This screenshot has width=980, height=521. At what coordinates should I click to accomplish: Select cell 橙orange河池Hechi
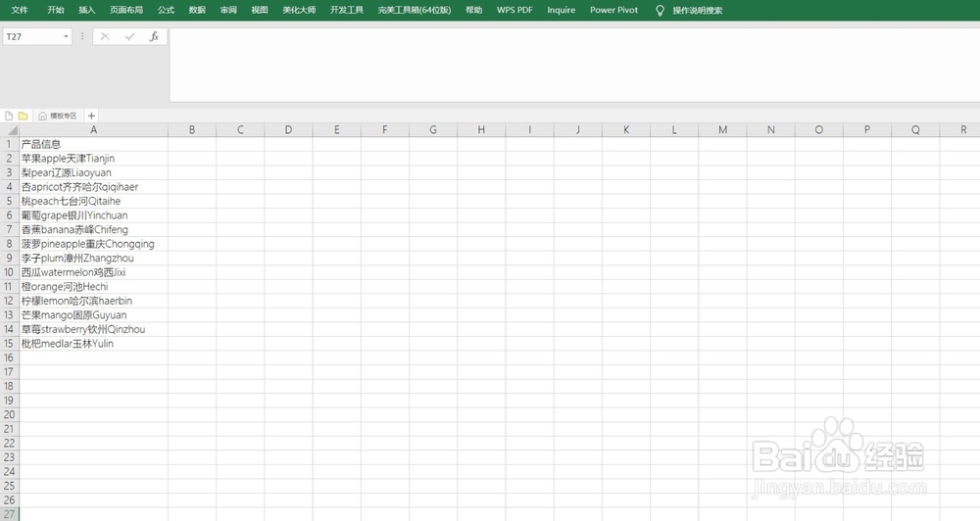coord(94,287)
